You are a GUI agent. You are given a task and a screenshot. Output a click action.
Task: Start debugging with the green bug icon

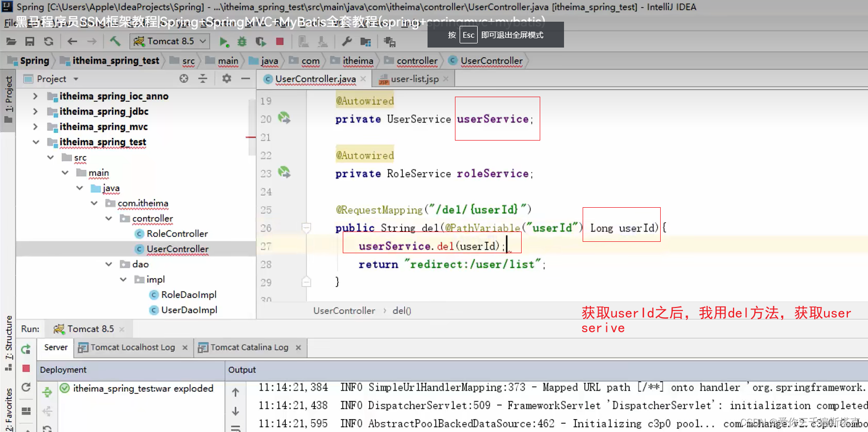pyautogui.click(x=242, y=41)
